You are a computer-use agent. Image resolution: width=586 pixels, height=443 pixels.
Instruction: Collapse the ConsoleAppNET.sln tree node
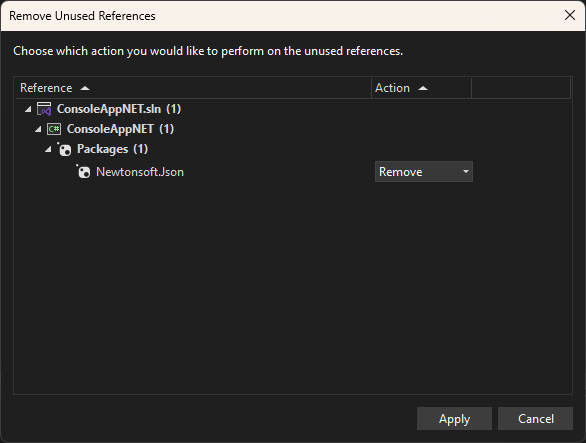point(28,109)
